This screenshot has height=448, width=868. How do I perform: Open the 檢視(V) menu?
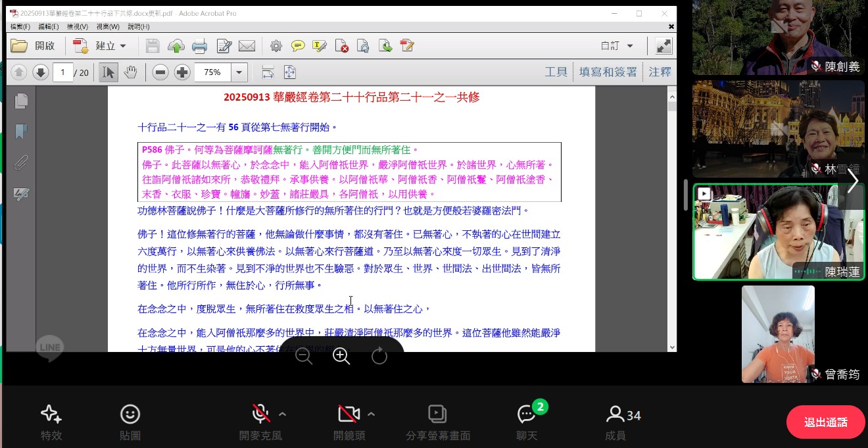pyautogui.click(x=78, y=27)
